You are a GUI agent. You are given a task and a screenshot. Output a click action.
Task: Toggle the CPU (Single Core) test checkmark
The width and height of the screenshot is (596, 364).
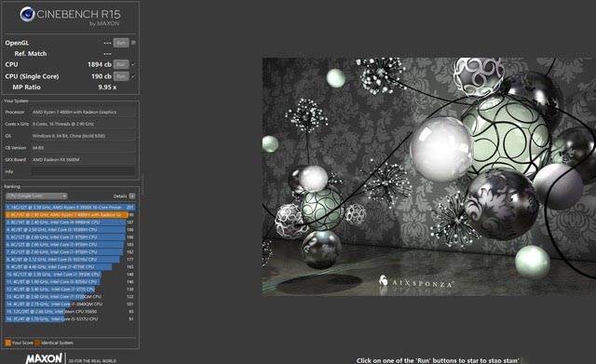point(133,76)
